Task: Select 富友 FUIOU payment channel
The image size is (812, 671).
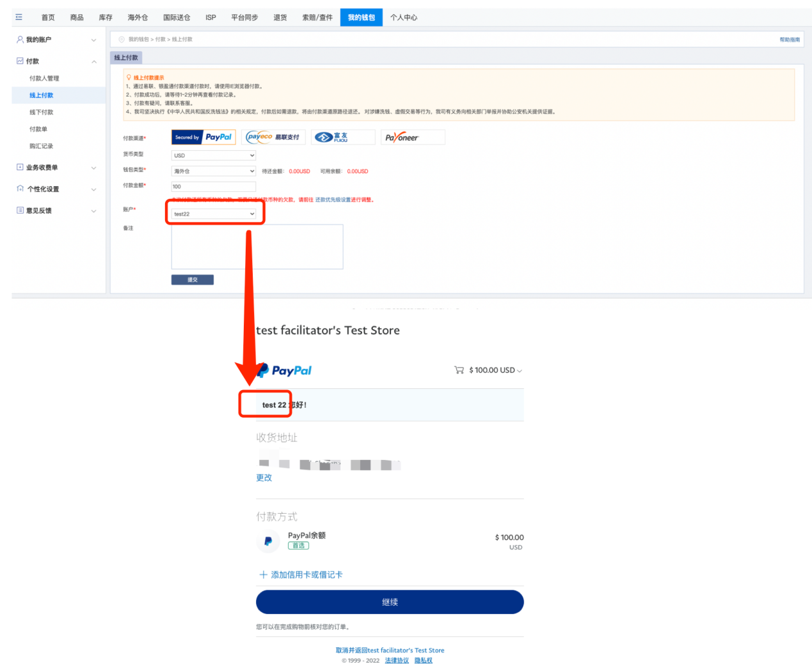Action: [343, 138]
